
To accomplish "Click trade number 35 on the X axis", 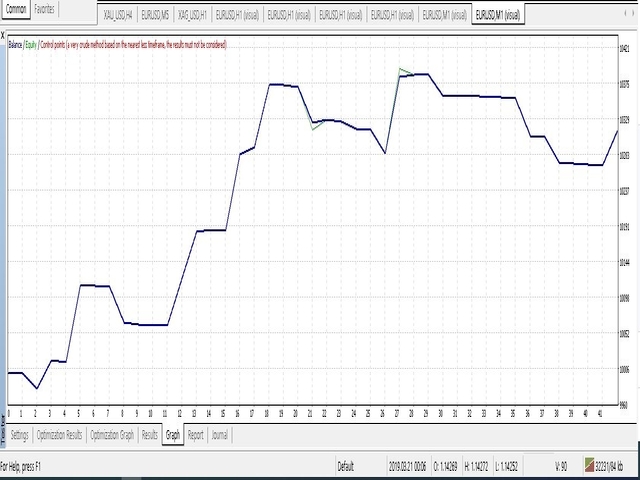I will [513, 414].
